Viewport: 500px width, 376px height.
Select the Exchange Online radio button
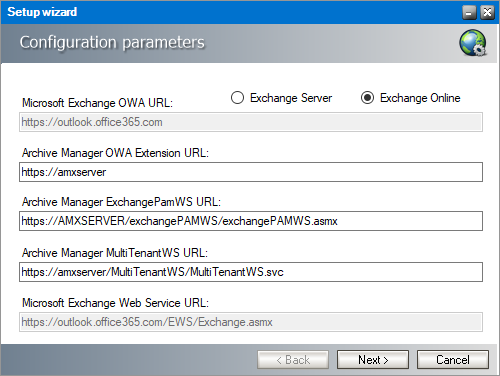click(x=367, y=98)
